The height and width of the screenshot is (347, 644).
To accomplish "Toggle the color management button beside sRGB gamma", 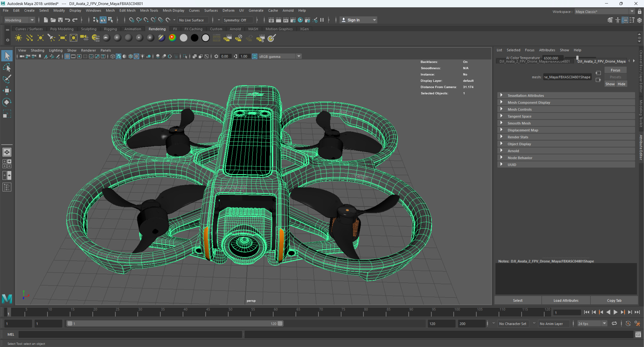I will [x=255, y=56].
